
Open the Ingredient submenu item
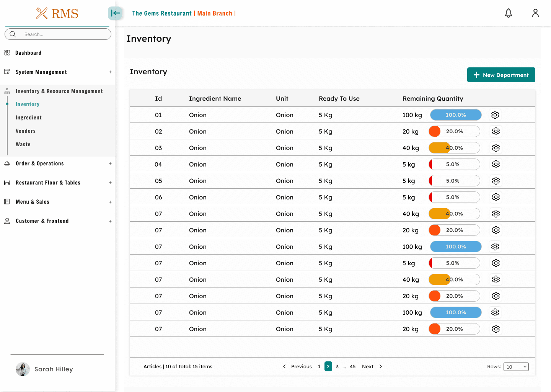click(29, 118)
